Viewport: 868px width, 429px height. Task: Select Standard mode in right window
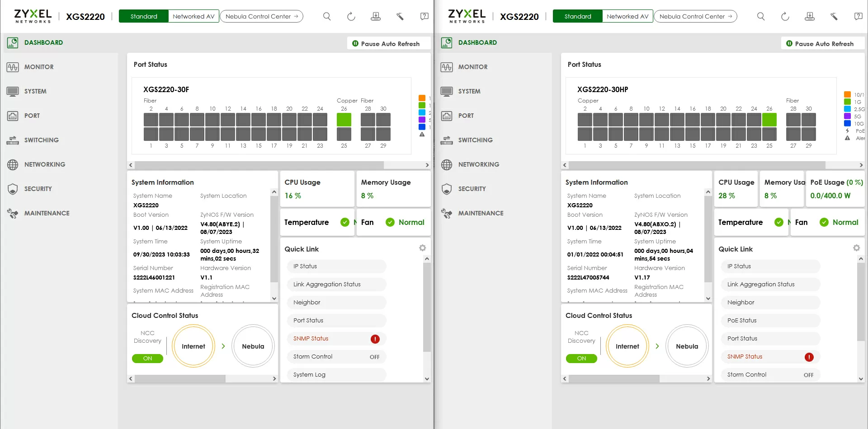point(578,16)
